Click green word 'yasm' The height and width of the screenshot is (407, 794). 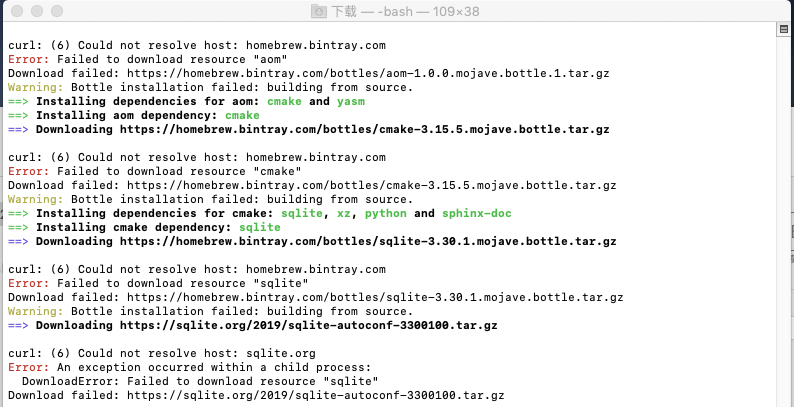pyautogui.click(x=351, y=101)
